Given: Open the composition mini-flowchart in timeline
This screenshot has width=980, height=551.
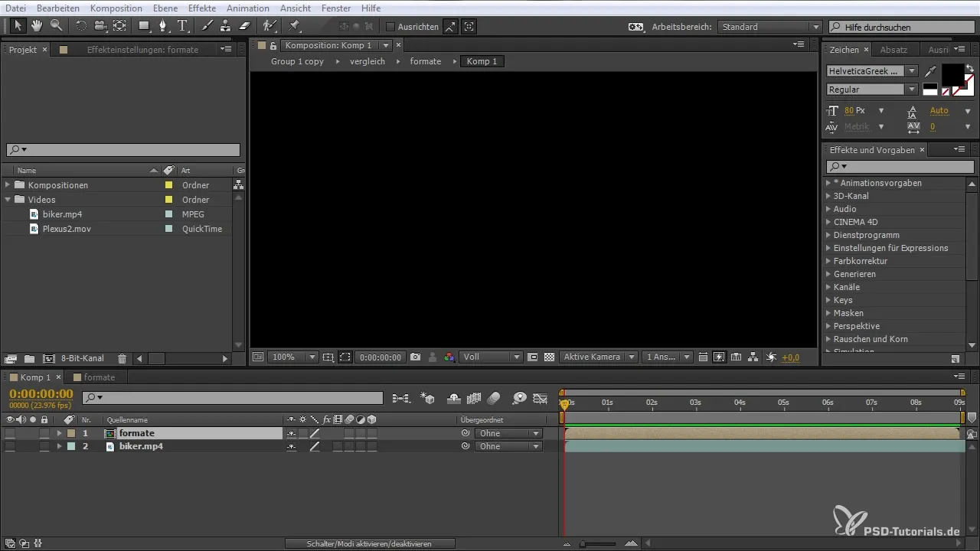Looking at the screenshot, I should click(x=401, y=398).
